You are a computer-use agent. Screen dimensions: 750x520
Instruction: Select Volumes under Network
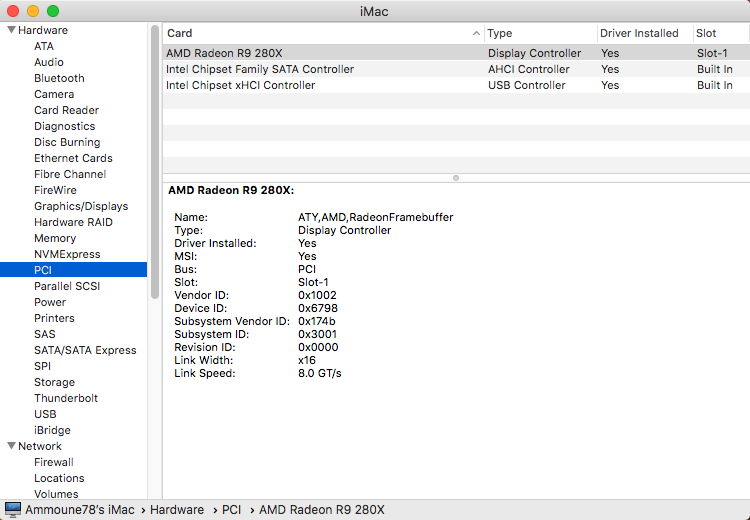(x=56, y=494)
